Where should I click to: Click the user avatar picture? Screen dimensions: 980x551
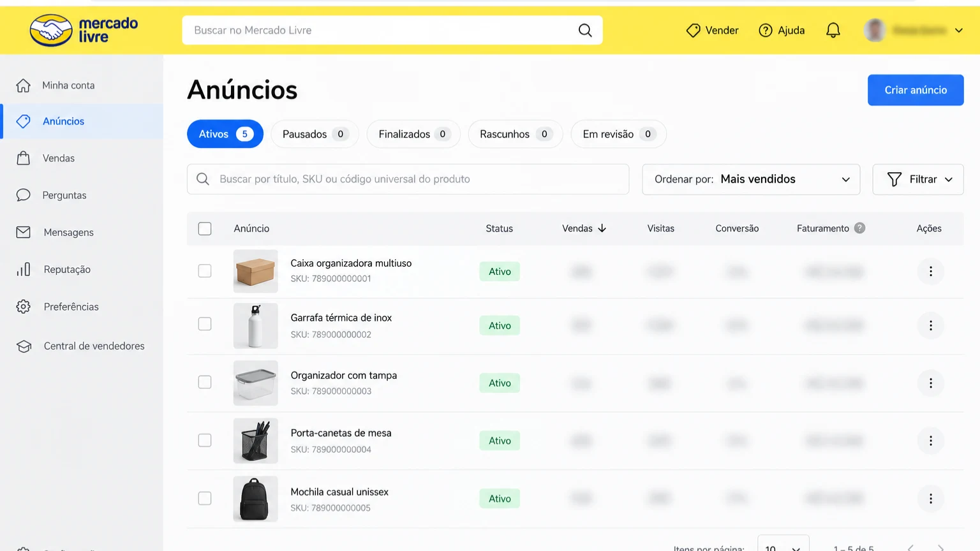coord(875,30)
